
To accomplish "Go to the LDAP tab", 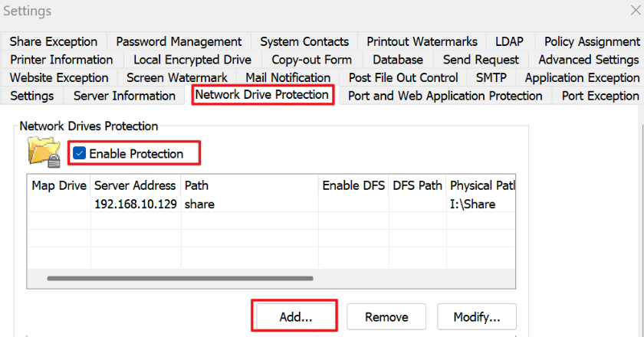I will 509,41.
